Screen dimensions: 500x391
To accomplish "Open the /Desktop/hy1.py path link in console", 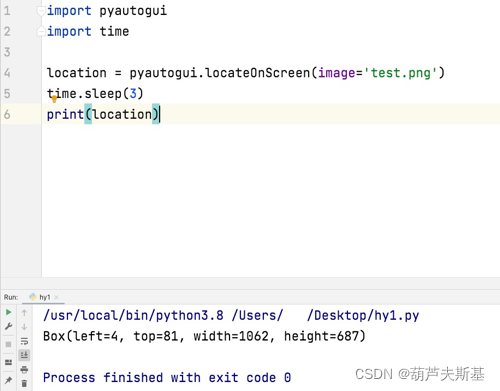I will click(x=363, y=315).
